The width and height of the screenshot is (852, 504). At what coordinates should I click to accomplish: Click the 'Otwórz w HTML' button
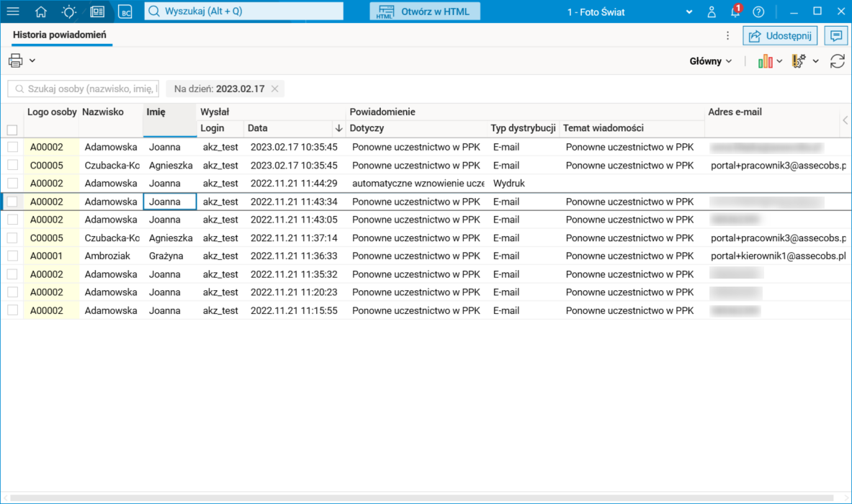[425, 12]
